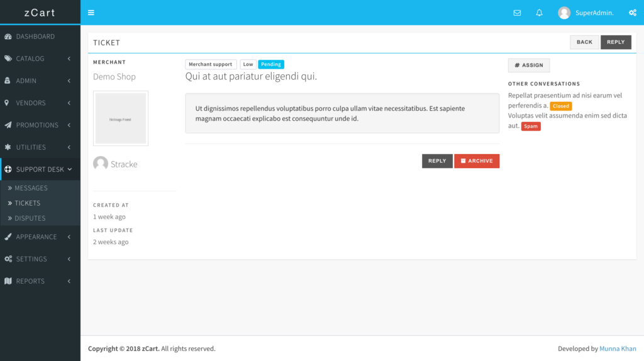Click the Demo Shop image thumbnail

121,118
